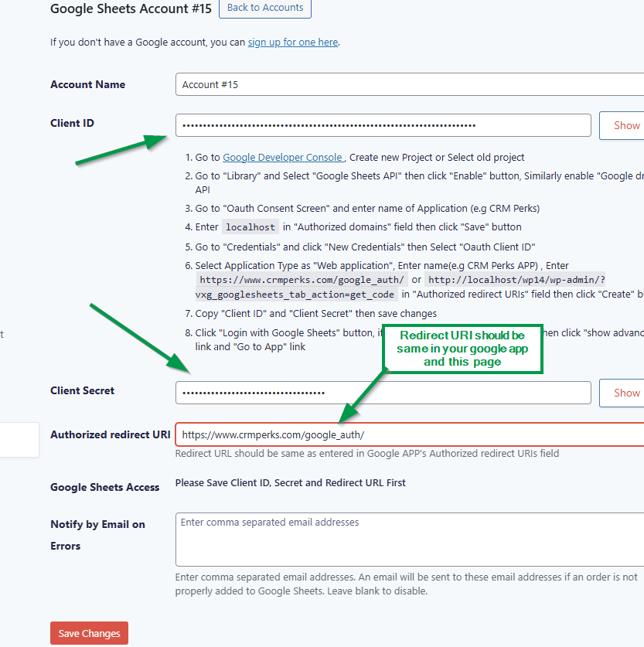The image size is (644, 647).
Task: Click step 5 Credentials instruction text
Action: (365, 247)
